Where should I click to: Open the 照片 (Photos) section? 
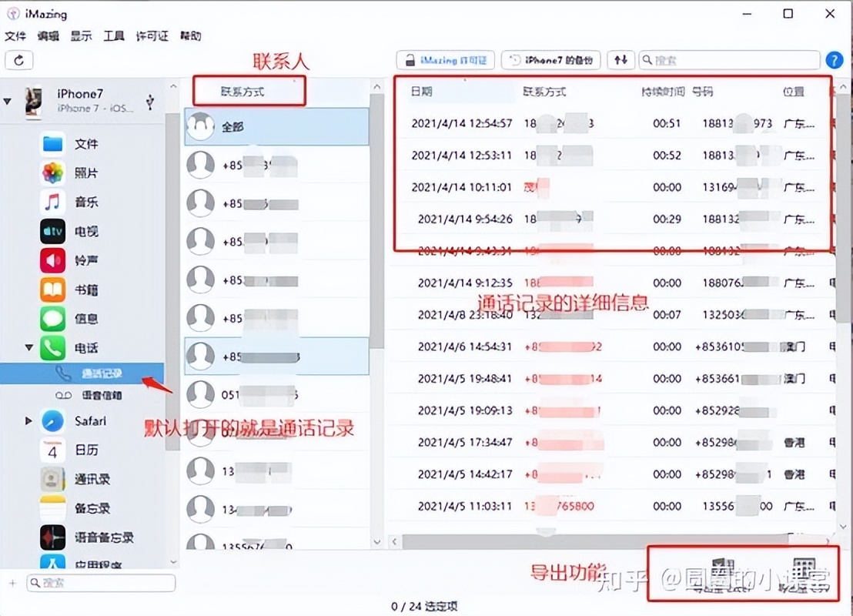(x=52, y=172)
